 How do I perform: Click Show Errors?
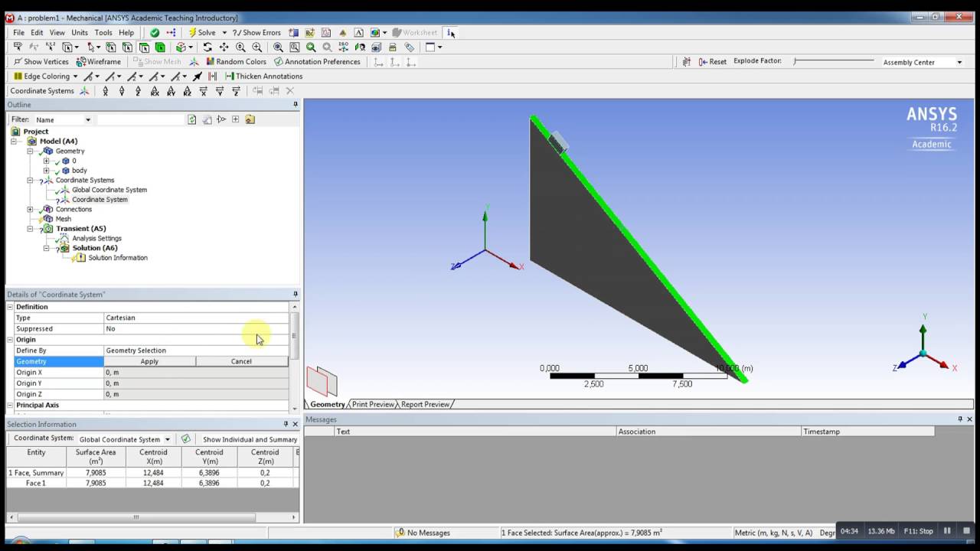point(256,33)
